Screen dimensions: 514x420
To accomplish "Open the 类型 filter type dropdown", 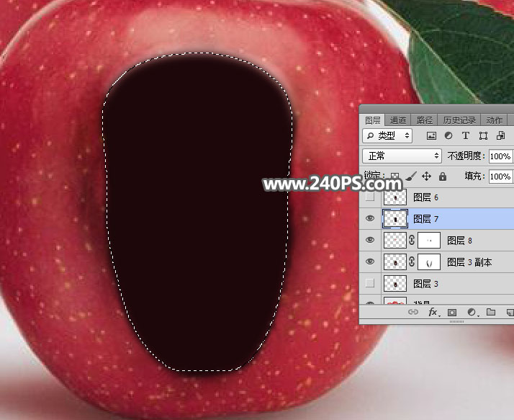I will click(387, 135).
